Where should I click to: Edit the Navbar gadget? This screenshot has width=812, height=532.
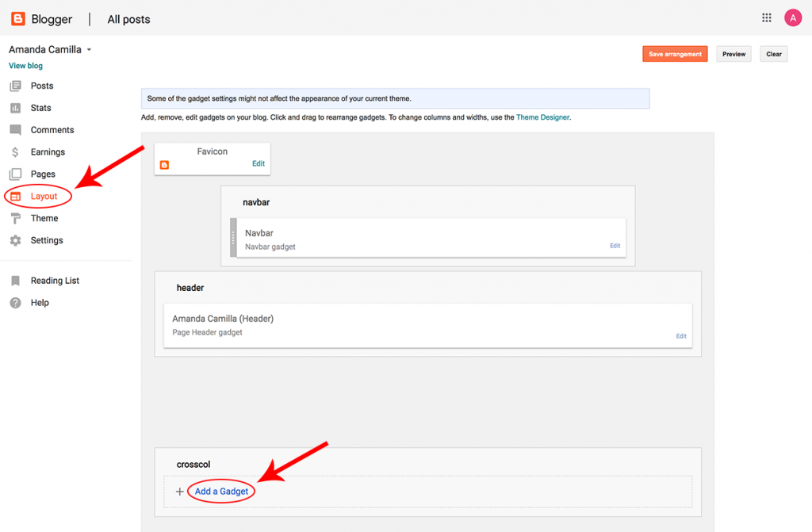[x=615, y=246]
